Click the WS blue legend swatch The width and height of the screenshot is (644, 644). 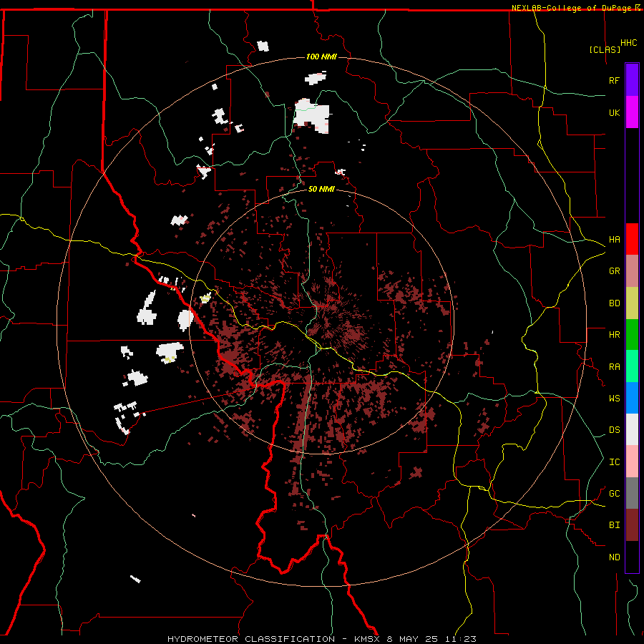pyautogui.click(x=632, y=398)
